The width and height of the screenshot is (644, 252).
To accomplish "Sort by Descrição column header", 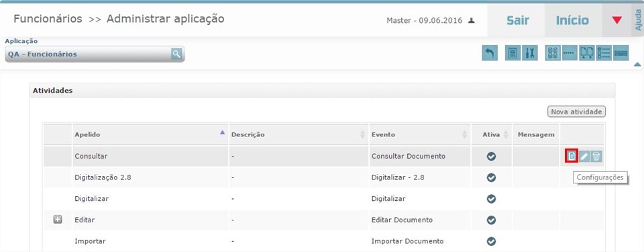I will 299,134.
